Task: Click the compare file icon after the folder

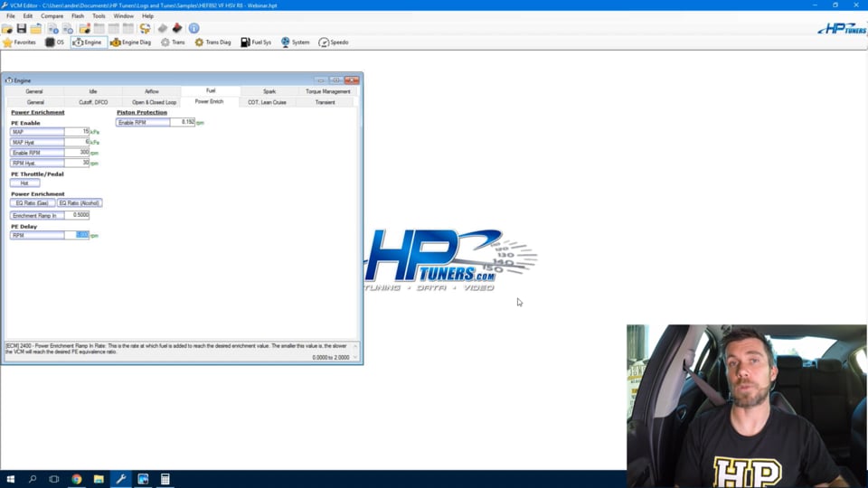Action: click(52, 28)
